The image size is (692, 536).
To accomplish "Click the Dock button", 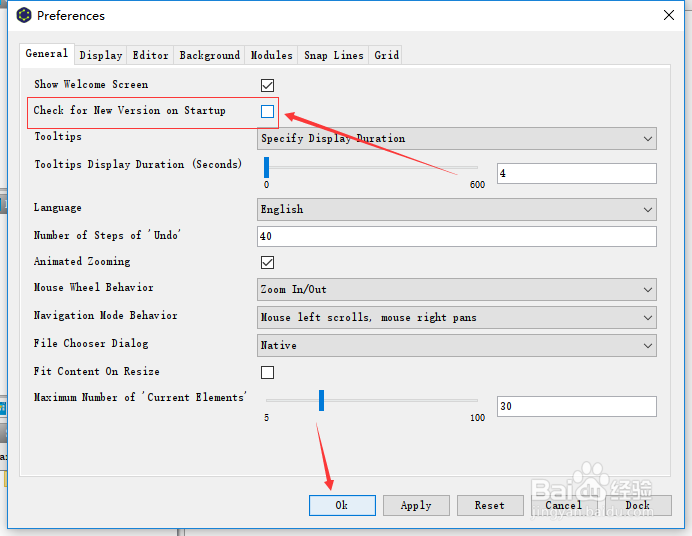I will [x=638, y=505].
